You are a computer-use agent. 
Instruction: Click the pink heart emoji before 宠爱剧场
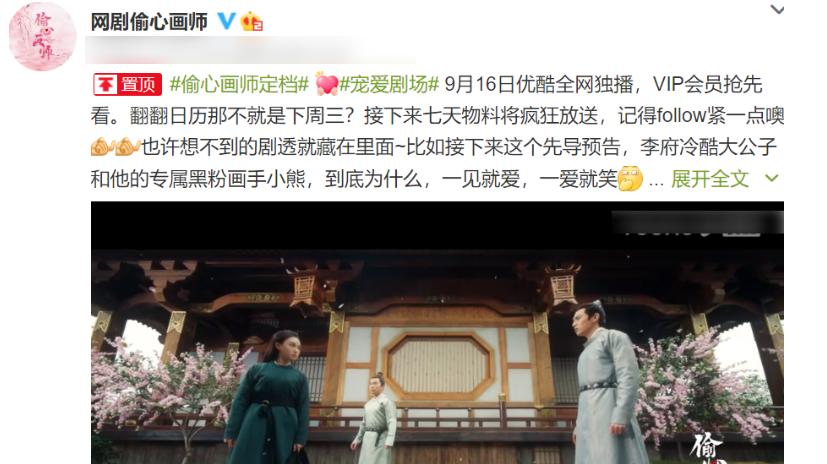click(326, 84)
